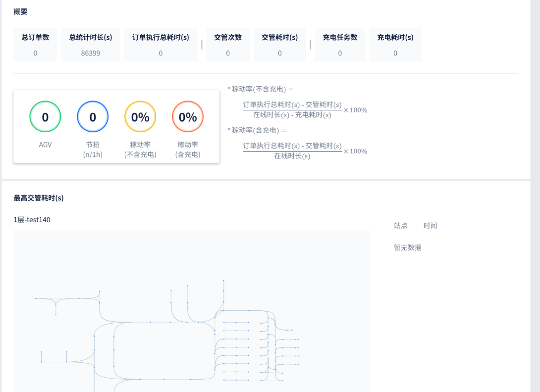Click the 时间 column header

[x=430, y=225]
